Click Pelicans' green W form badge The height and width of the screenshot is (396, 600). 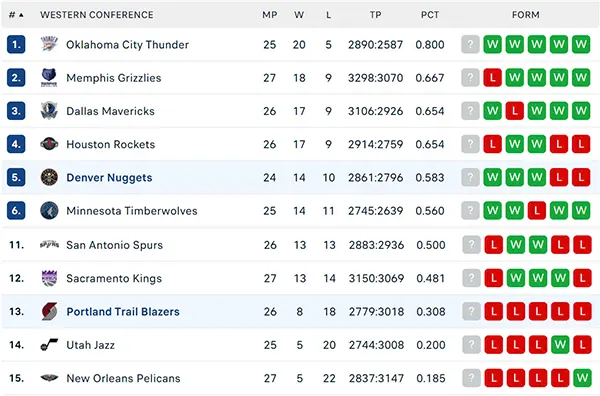(x=582, y=378)
